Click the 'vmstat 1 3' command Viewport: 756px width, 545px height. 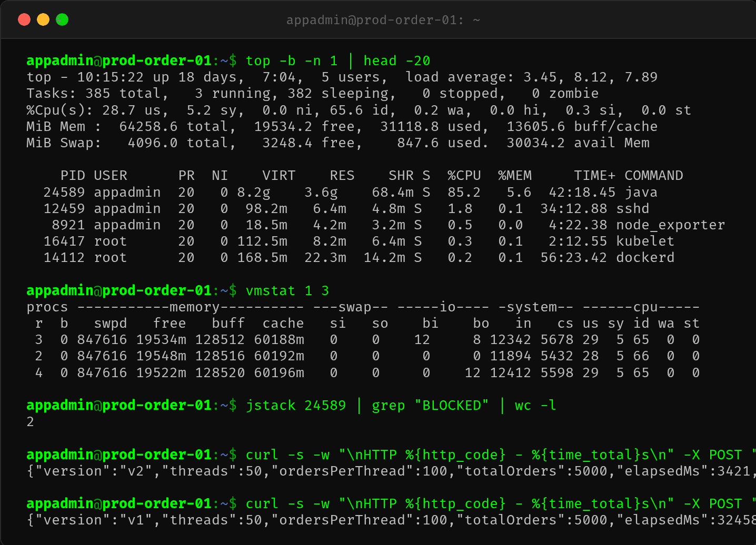click(x=287, y=291)
